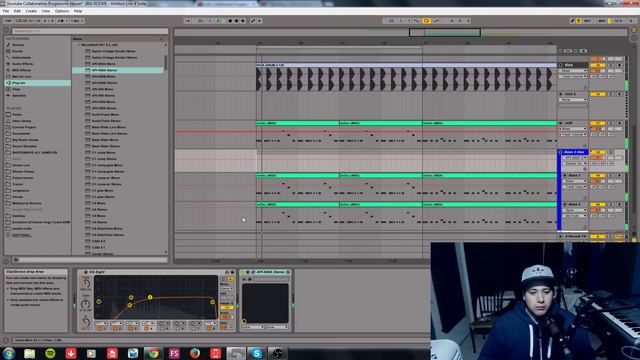This screenshot has width=640, height=360.
Task: Select the Kick drum audio clip
Action: [406, 78]
